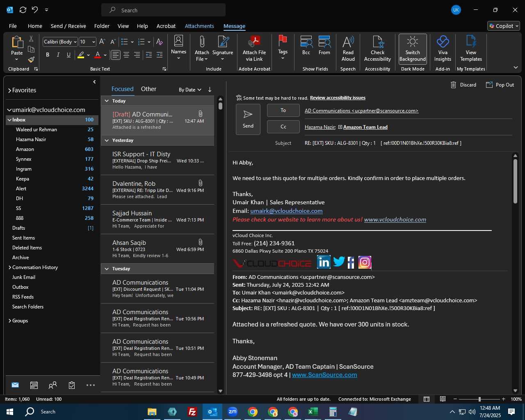The width and height of the screenshot is (525, 420).
Task: Expand the Groups section
Action: pyautogui.click(x=10, y=321)
